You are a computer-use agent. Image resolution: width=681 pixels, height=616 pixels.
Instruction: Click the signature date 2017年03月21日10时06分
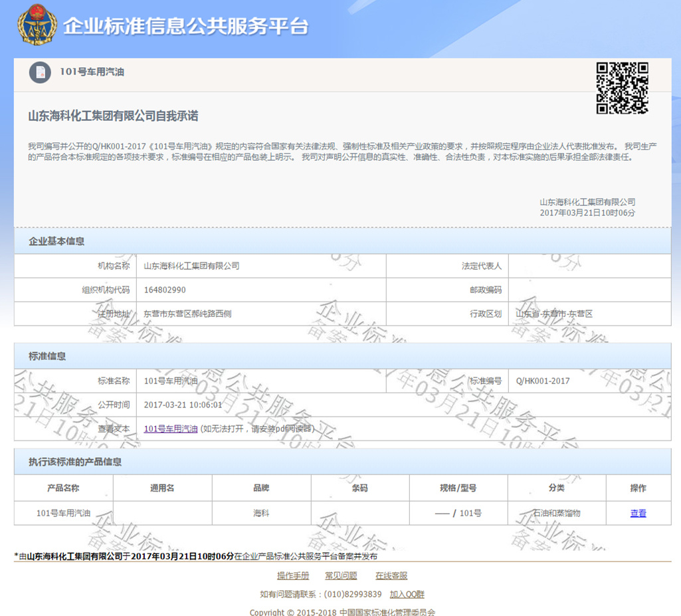pyautogui.click(x=587, y=213)
